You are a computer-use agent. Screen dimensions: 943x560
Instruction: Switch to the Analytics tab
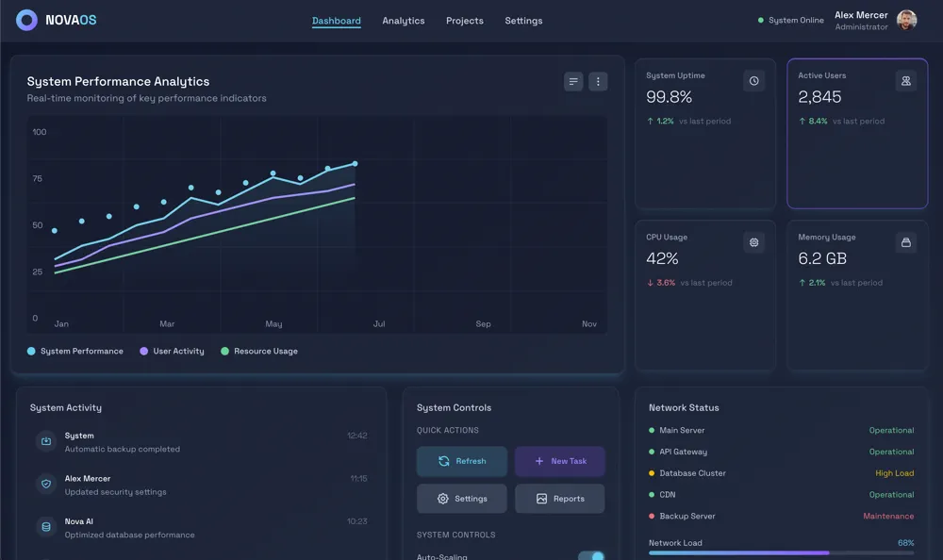pos(404,21)
